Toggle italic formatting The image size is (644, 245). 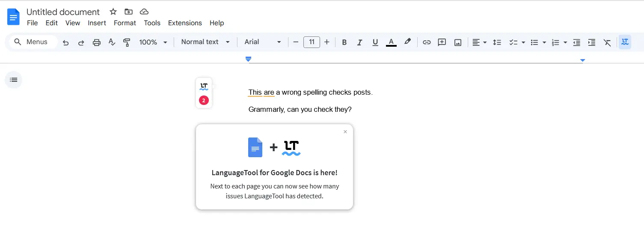tap(359, 42)
